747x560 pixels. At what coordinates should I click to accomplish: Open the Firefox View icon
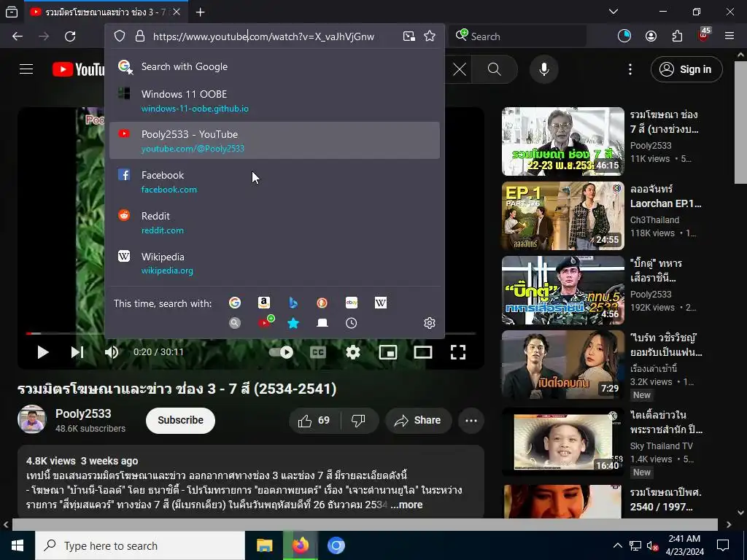[x=12, y=12]
